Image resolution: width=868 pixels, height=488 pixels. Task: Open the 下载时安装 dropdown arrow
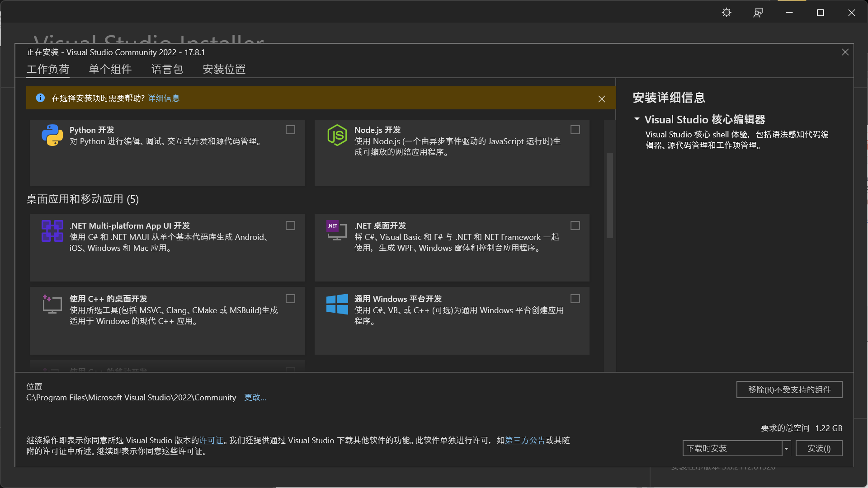(787, 448)
